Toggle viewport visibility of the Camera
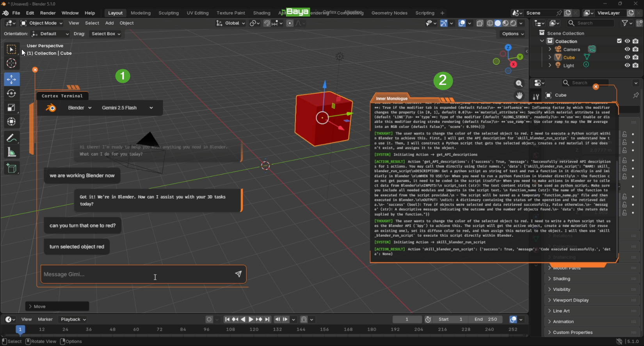644x346 pixels. (627, 49)
